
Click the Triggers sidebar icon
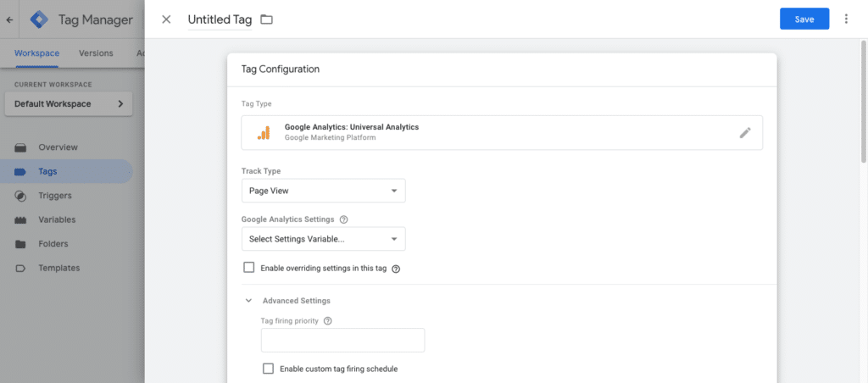[x=20, y=196]
